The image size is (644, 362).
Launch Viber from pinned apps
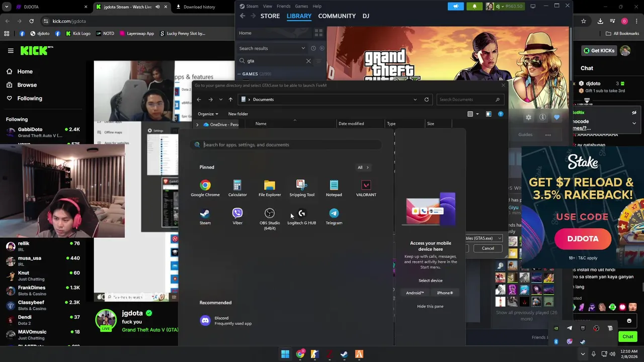tap(237, 216)
